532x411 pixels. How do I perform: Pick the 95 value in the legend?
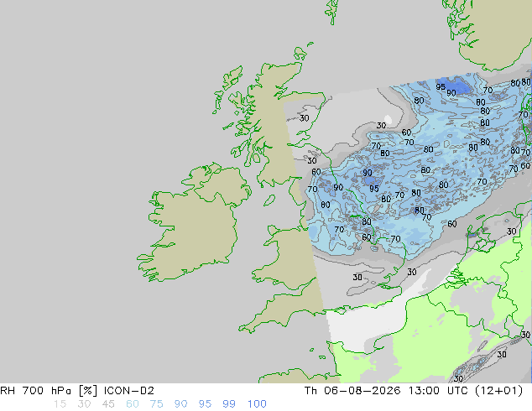205,404
